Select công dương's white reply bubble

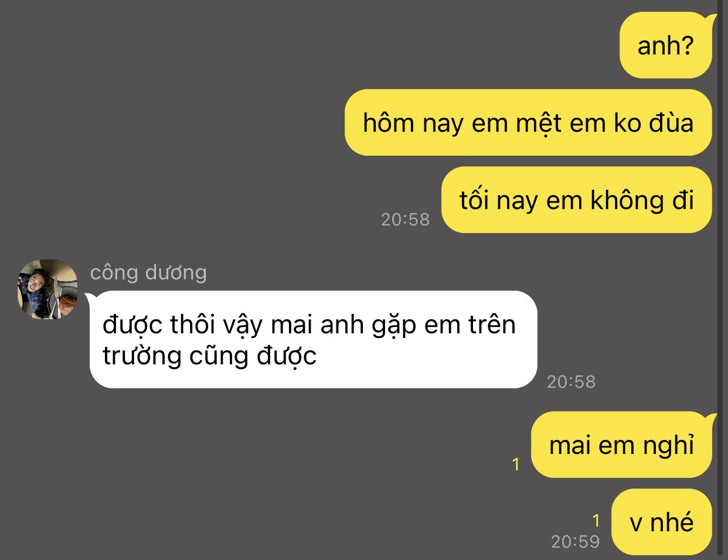pos(313,339)
